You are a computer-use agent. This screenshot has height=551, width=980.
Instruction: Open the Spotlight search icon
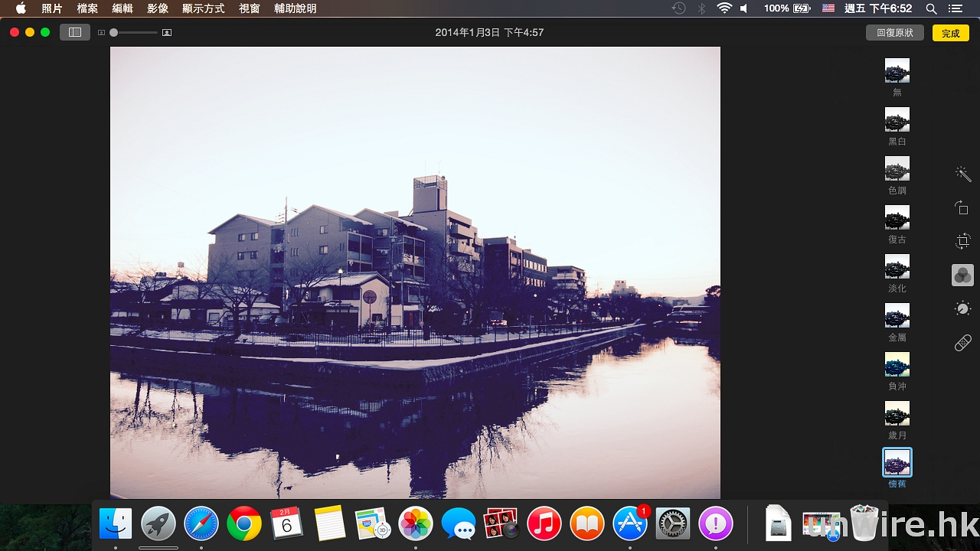coord(931,8)
